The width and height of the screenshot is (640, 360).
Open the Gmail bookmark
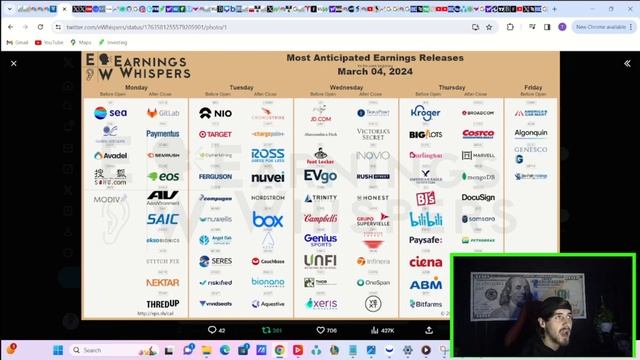(18, 42)
